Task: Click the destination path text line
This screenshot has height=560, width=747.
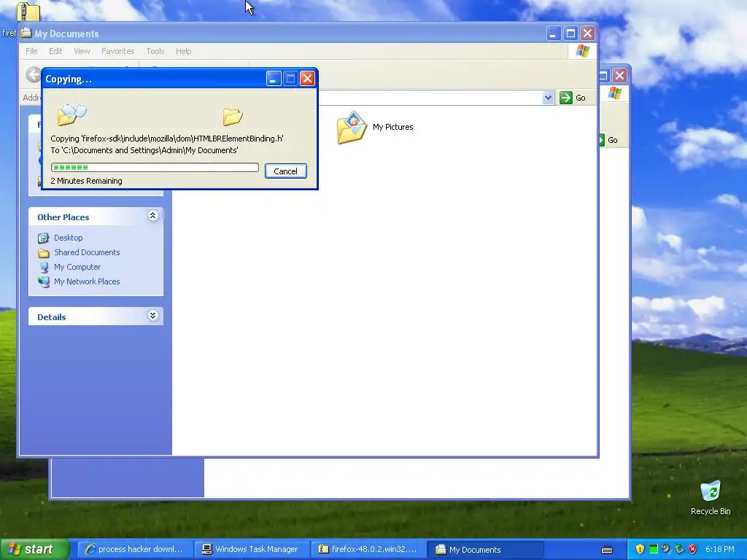Action: pos(144,150)
